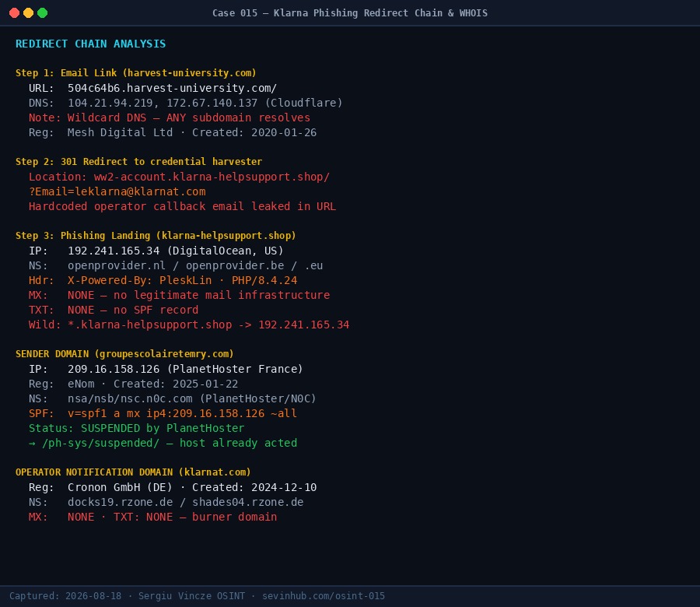Click the green maximize window button
The image size is (700, 607).
[43, 13]
